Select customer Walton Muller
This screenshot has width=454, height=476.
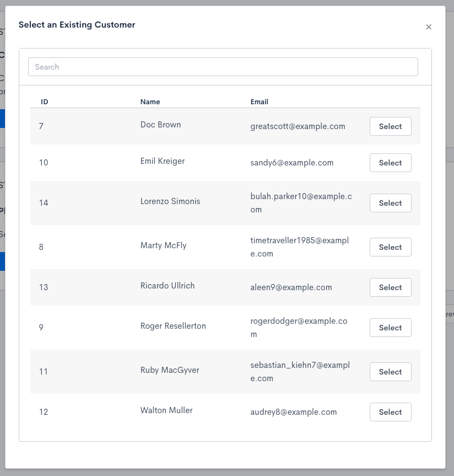390,412
